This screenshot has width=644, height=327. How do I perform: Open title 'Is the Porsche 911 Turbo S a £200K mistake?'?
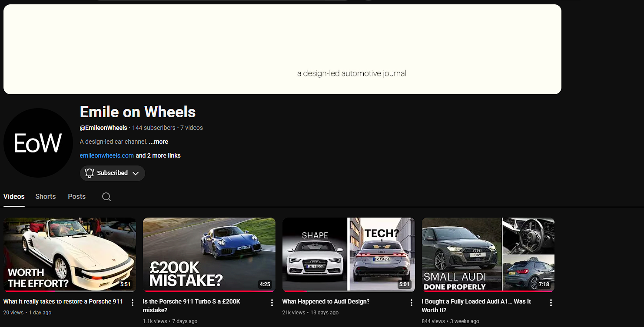192,306
